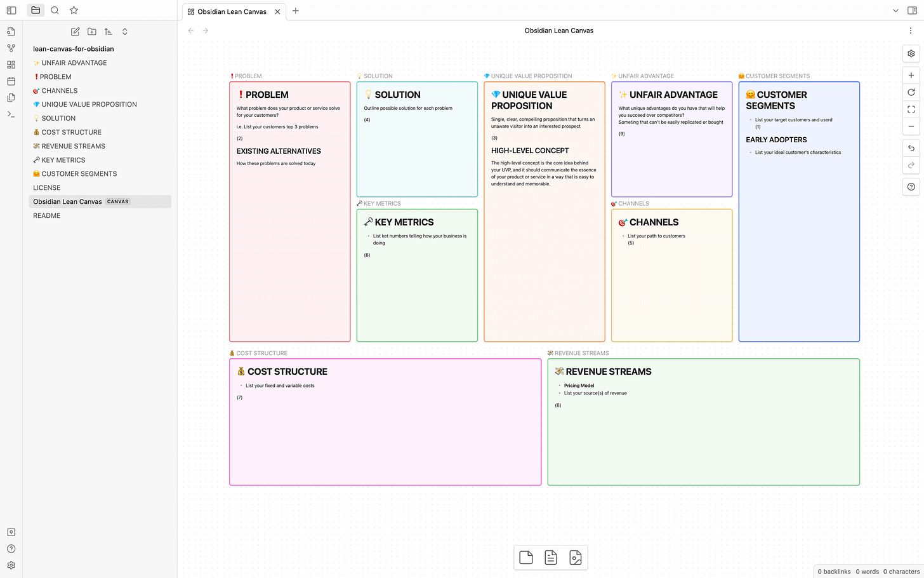Click the 0 backlinks status item
This screenshot has width=924, height=578.
point(833,571)
